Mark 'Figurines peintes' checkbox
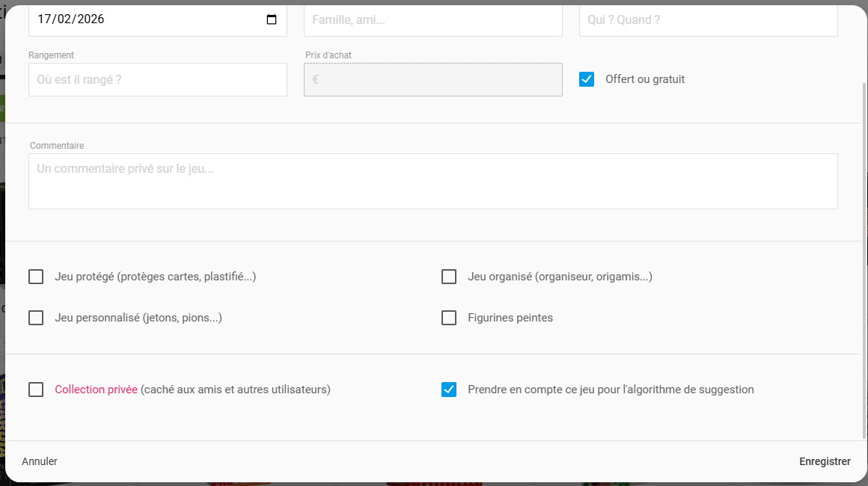 click(449, 318)
